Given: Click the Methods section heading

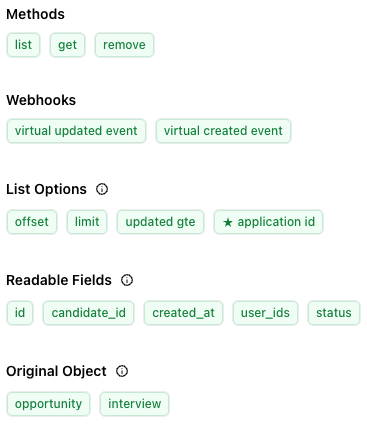Looking at the screenshot, I should 35,14.
